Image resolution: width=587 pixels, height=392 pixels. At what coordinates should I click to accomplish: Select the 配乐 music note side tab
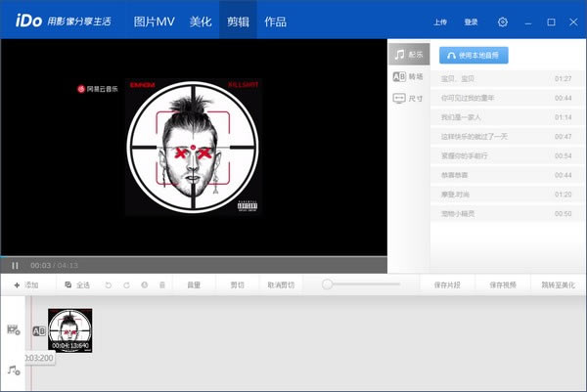[x=409, y=55]
